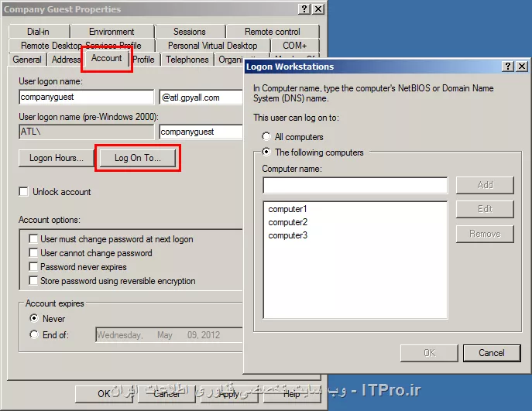Open Remote Desktop Services Profile tab
The width and height of the screenshot is (532, 411).
point(81,46)
